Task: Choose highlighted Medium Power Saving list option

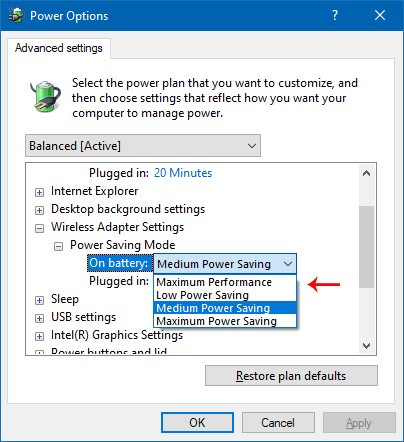Action: (225, 308)
